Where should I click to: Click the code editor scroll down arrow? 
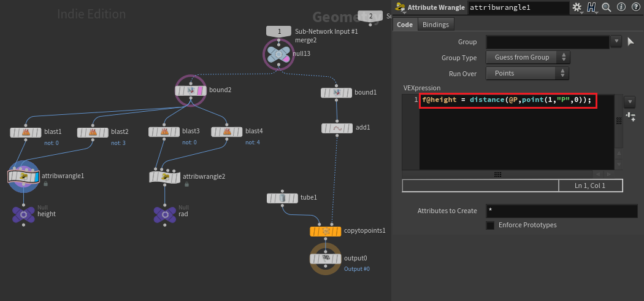(x=619, y=165)
